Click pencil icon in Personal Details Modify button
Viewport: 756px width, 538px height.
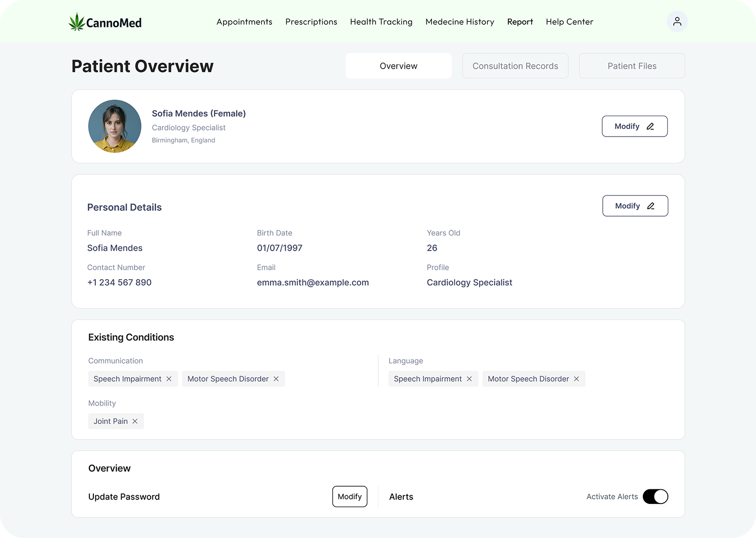[650, 206]
